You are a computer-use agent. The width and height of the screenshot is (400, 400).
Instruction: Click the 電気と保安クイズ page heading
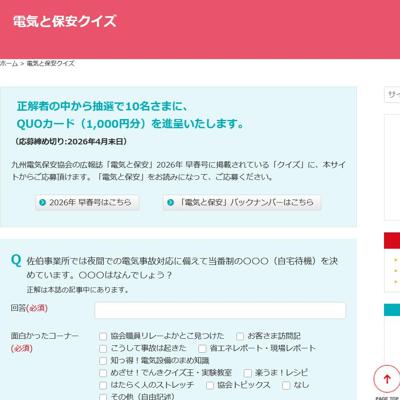point(65,21)
